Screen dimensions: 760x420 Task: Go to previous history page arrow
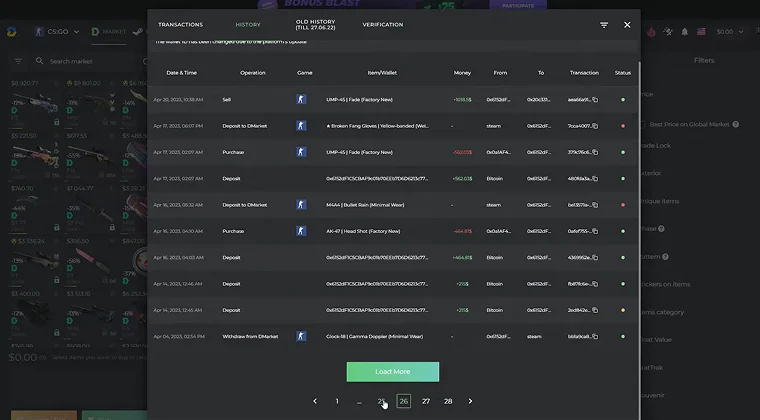coord(315,401)
